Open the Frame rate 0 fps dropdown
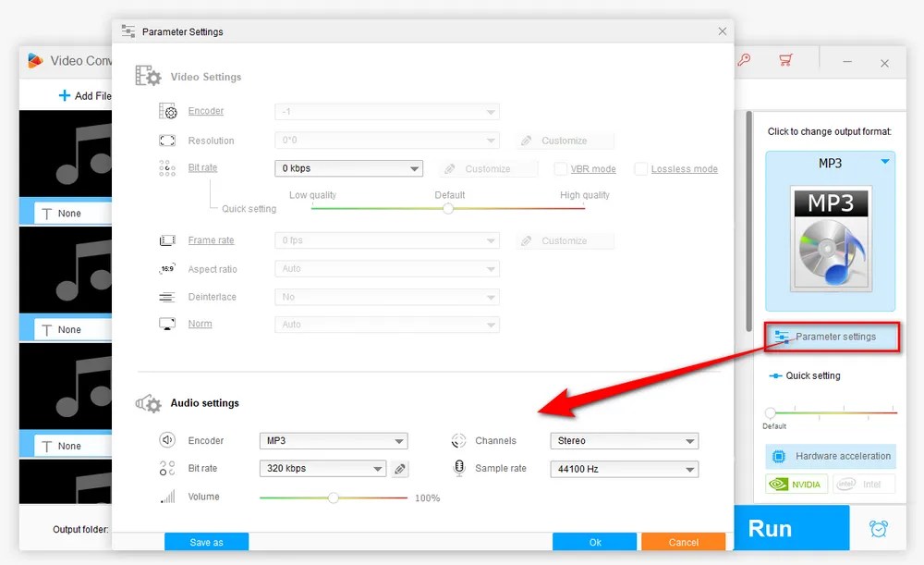924x565 pixels. tap(387, 240)
